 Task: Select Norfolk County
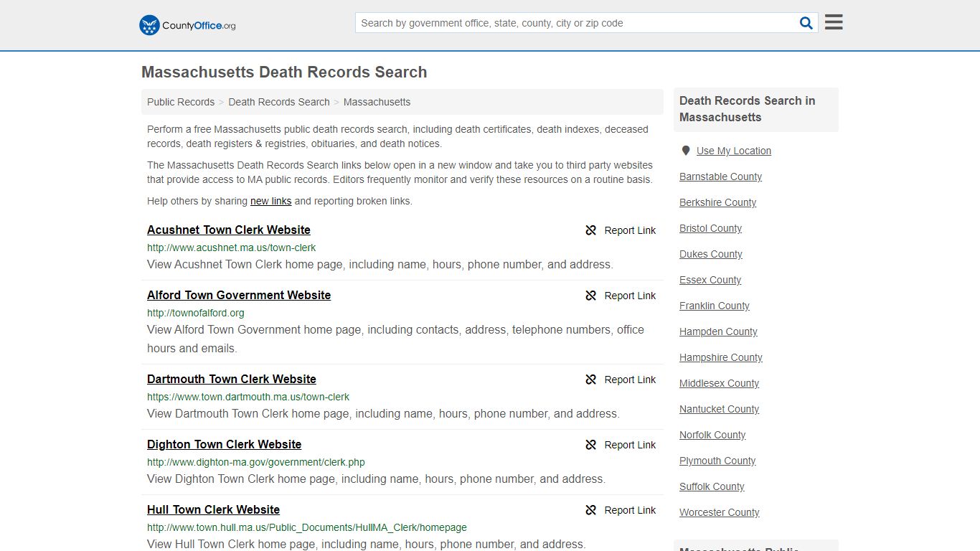[712, 435]
